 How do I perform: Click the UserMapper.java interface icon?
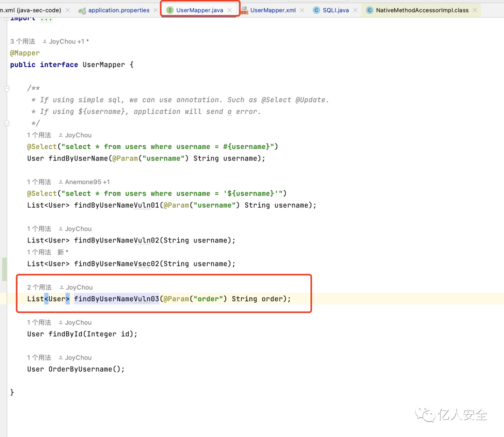click(170, 10)
